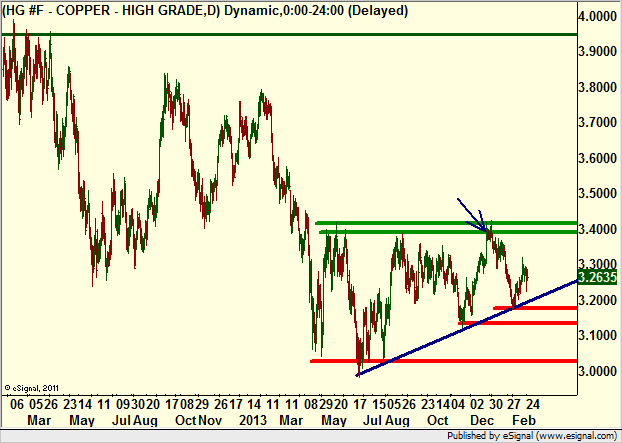Select the Feb month label
622x443 pixels.
pos(524,420)
